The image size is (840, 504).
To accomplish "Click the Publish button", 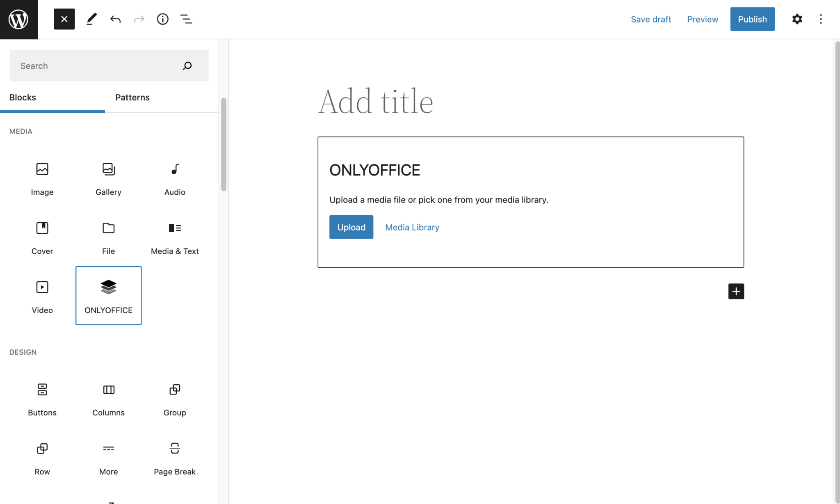I will (x=752, y=19).
